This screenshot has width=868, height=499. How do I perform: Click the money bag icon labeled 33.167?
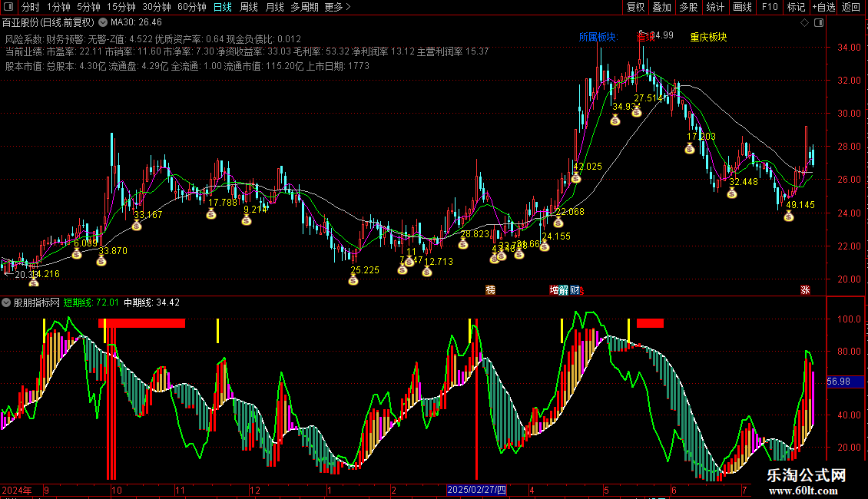137,225
